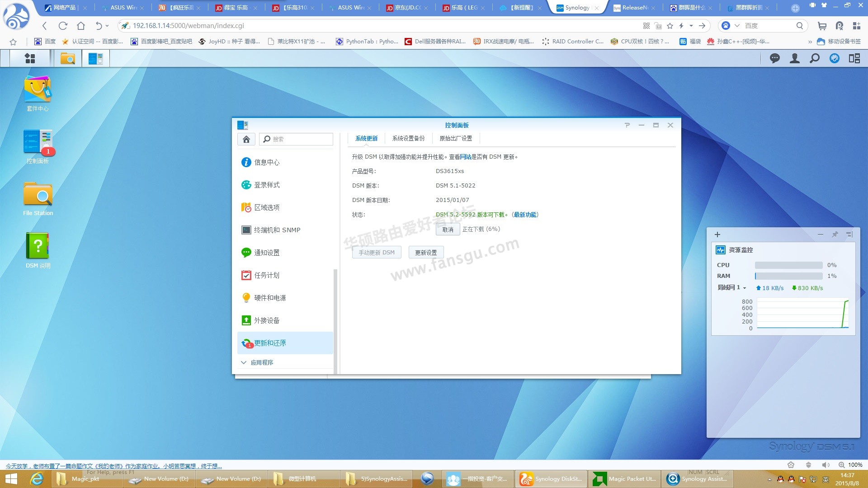Open the LAN 1 dropdown in Resource Monitor
This screenshot has height=488, width=868.
click(x=731, y=288)
